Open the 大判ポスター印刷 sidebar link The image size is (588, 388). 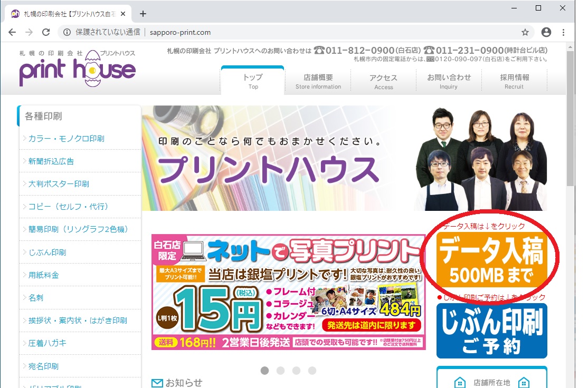point(59,184)
